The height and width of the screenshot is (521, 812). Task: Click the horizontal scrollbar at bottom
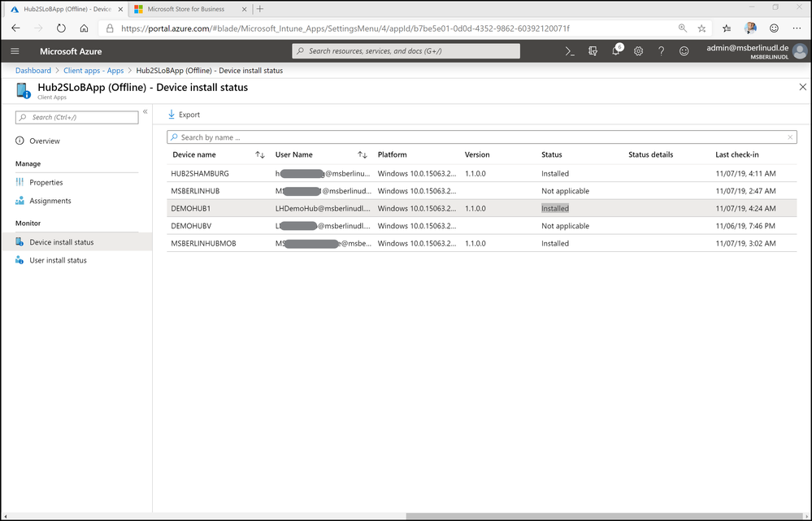pos(604,516)
